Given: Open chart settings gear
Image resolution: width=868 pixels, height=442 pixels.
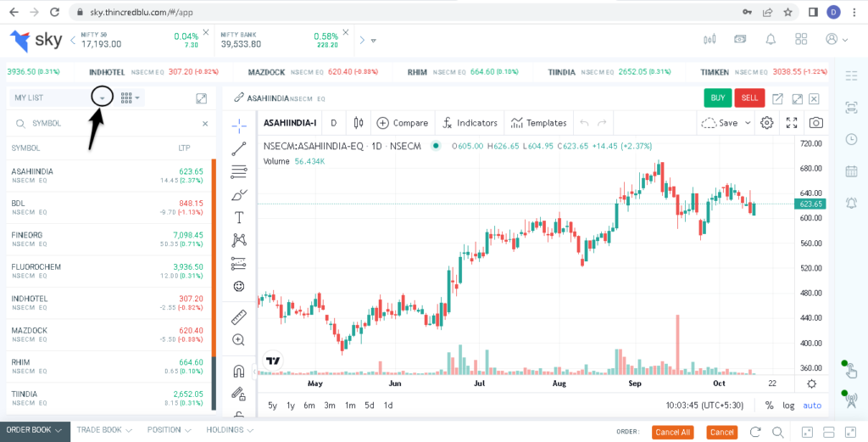Looking at the screenshot, I should point(766,123).
